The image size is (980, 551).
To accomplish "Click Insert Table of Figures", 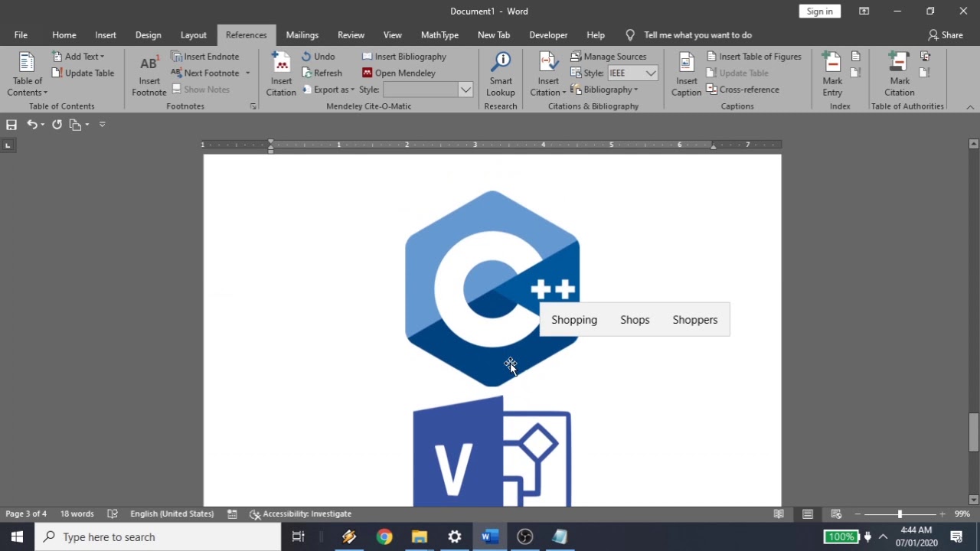I will [754, 57].
